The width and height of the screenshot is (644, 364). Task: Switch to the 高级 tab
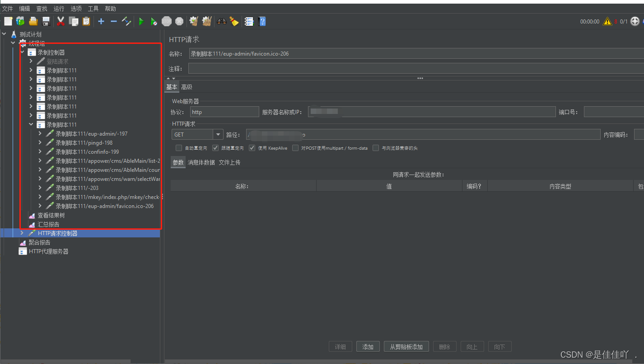click(187, 87)
